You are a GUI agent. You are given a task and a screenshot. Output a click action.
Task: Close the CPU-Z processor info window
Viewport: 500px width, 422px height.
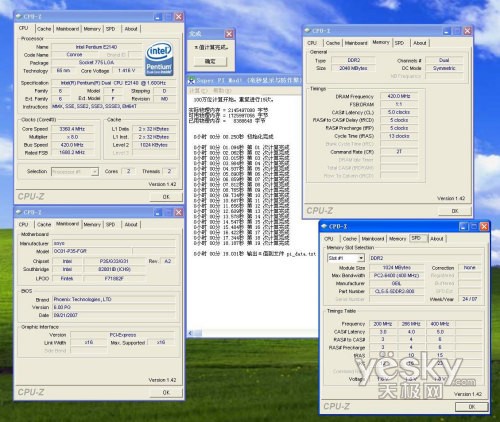point(179,17)
